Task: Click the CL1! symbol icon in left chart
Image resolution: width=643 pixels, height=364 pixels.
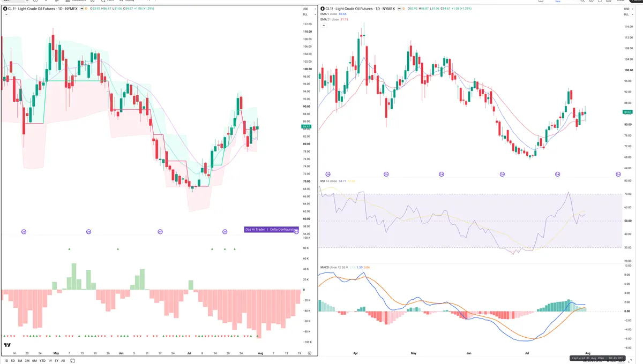Action: (x=5, y=8)
